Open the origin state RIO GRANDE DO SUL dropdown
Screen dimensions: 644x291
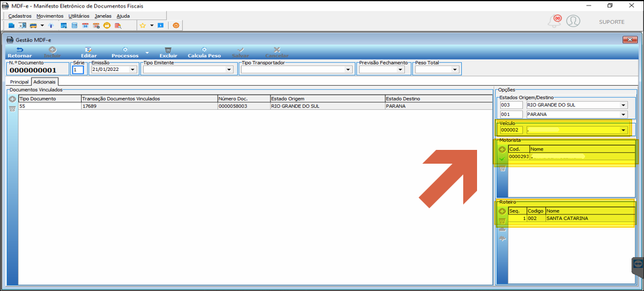(x=624, y=105)
